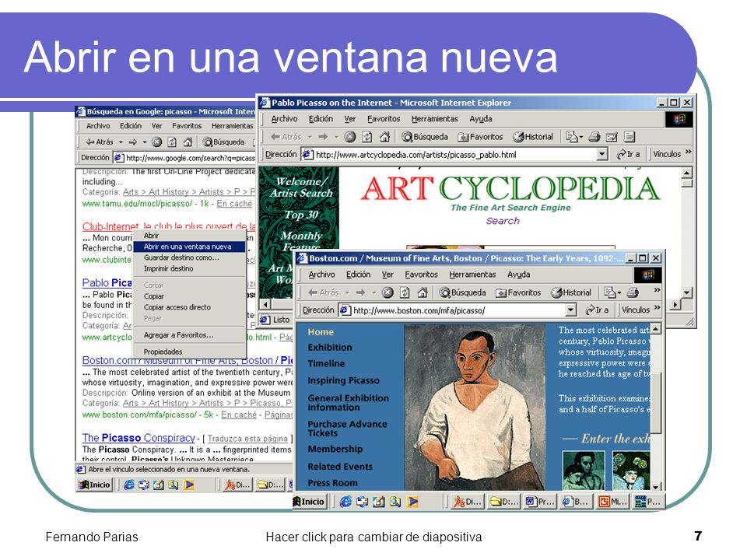The width and height of the screenshot is (747, 560).
Task: Click Búsqueda button in Boston.com window
Action: coord(462,292)
